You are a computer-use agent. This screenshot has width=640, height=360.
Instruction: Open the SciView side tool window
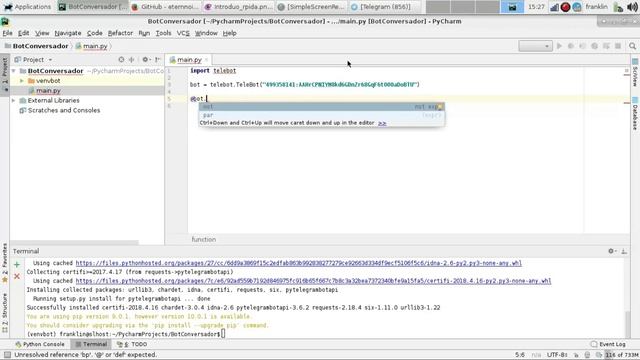coord(635,72)
